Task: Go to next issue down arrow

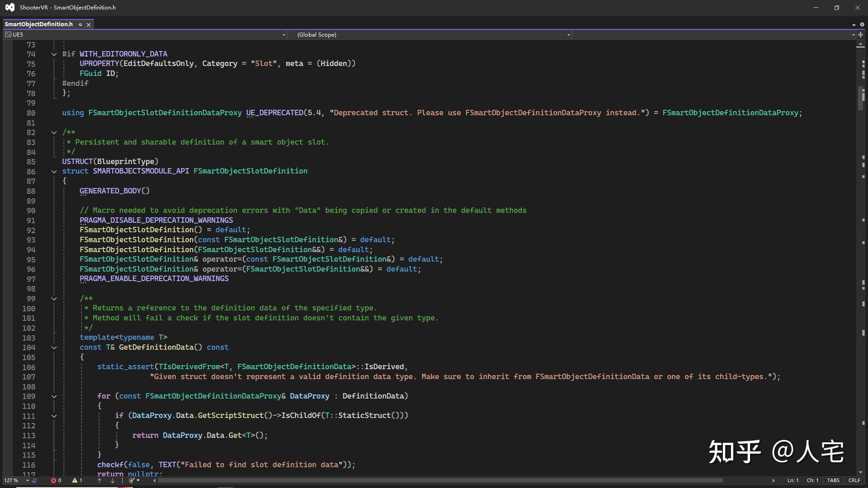Action: pos(113,480)
